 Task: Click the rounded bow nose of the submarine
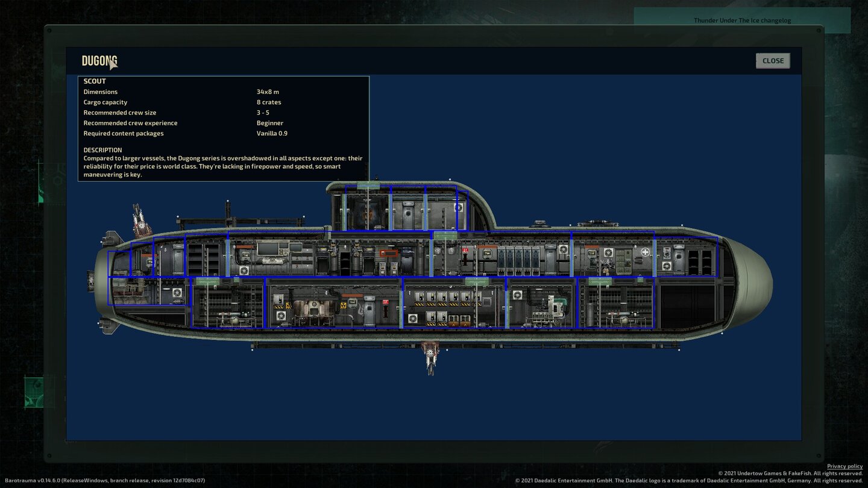(749, 284)
